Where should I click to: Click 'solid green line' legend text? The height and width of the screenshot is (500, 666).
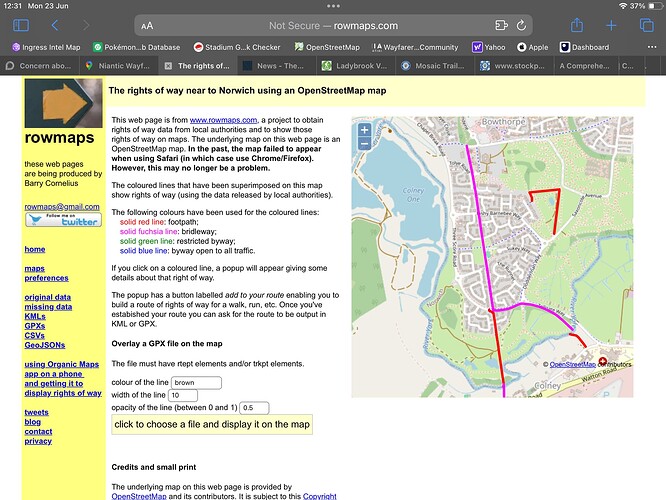(x=146, y=241)
